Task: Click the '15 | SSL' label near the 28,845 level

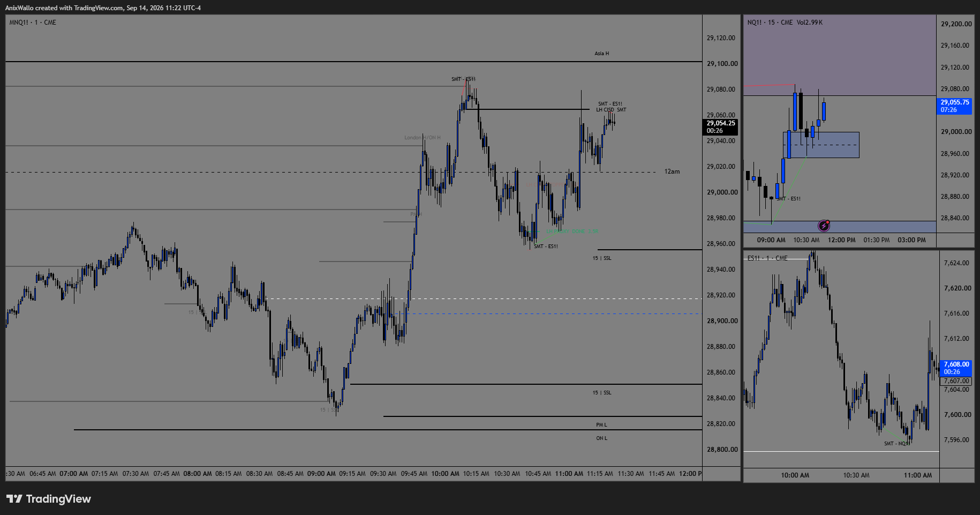Action: tap(602, 393)
